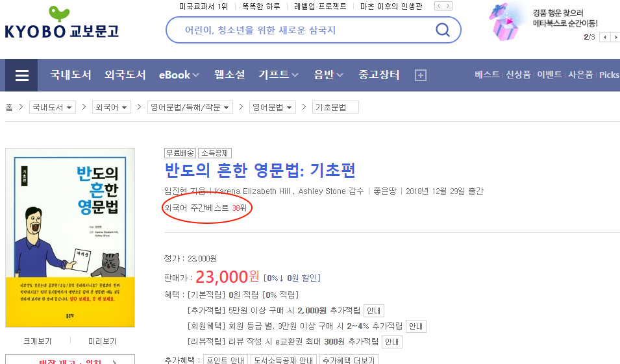
Task: Click the 경품 행운 찾으러 banner text
Action: (x=565, y=18)
